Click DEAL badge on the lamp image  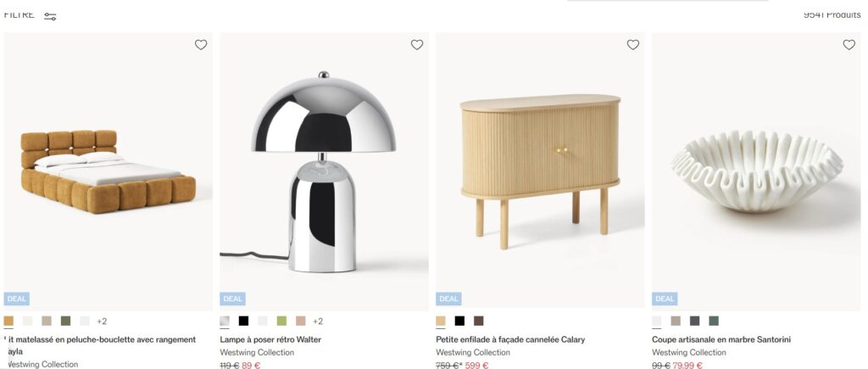(232, 299)
